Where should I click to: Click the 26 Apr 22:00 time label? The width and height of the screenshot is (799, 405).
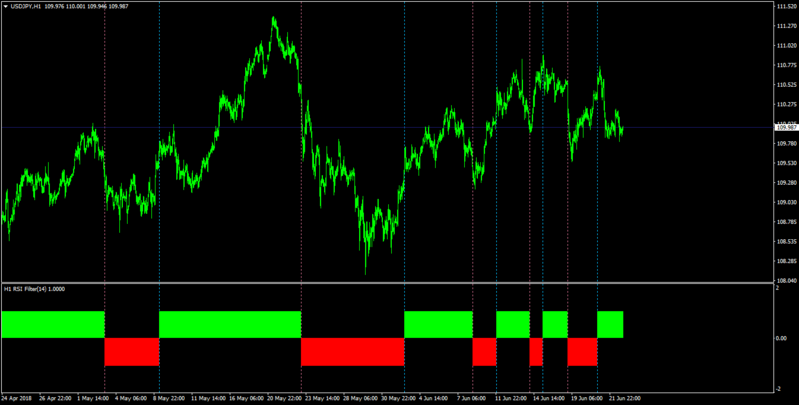click(55, 398)
